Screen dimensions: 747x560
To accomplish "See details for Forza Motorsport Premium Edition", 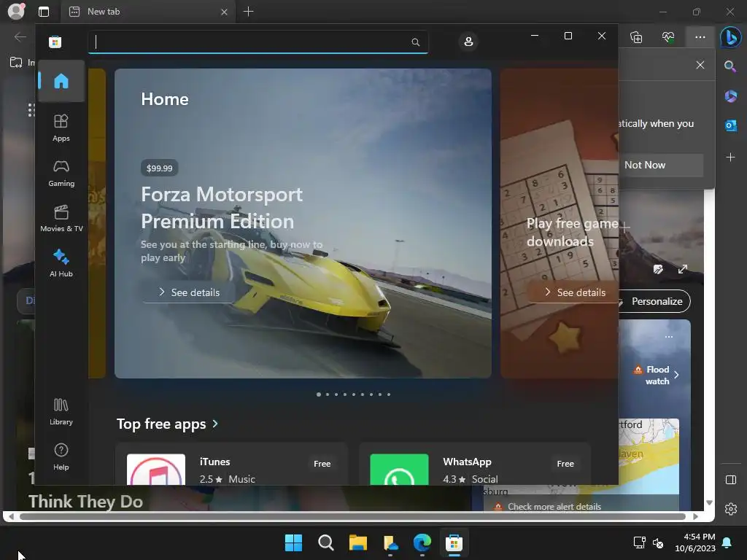I will pyautogui.click(x=190, y=292).
